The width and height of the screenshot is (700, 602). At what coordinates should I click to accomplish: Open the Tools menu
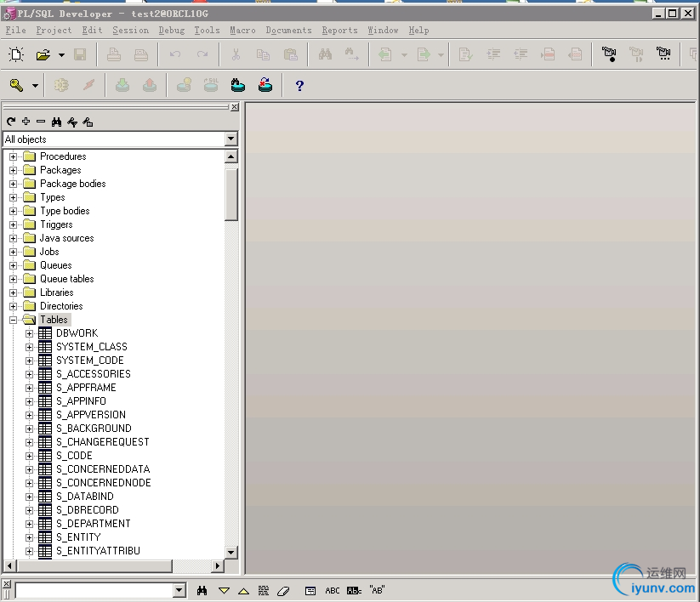click(207, 31)
